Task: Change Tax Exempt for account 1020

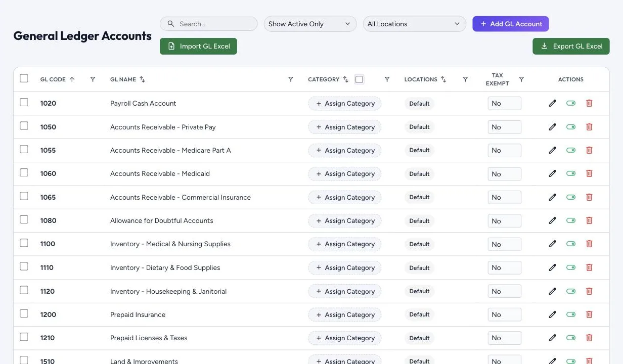Action: tap(504, 103)
